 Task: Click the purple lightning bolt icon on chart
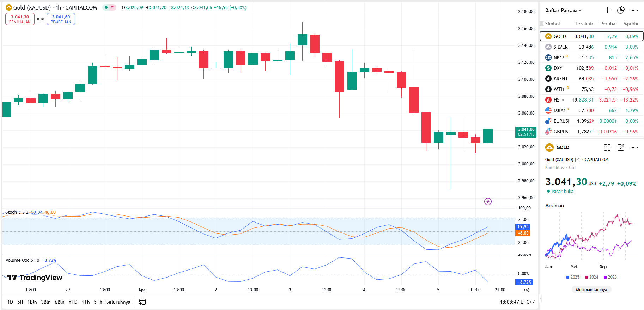(488, 201)
